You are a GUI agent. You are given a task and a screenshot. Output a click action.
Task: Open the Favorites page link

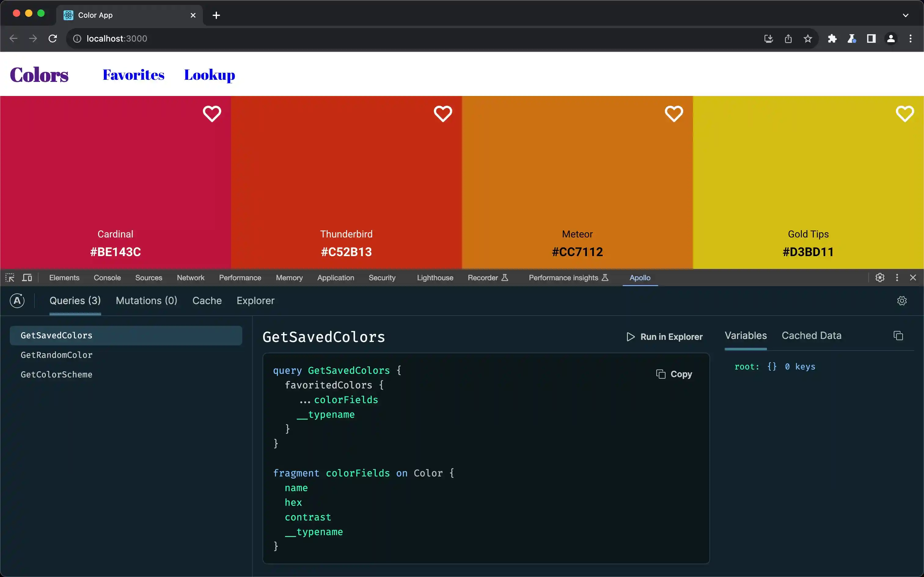point(134,75)
